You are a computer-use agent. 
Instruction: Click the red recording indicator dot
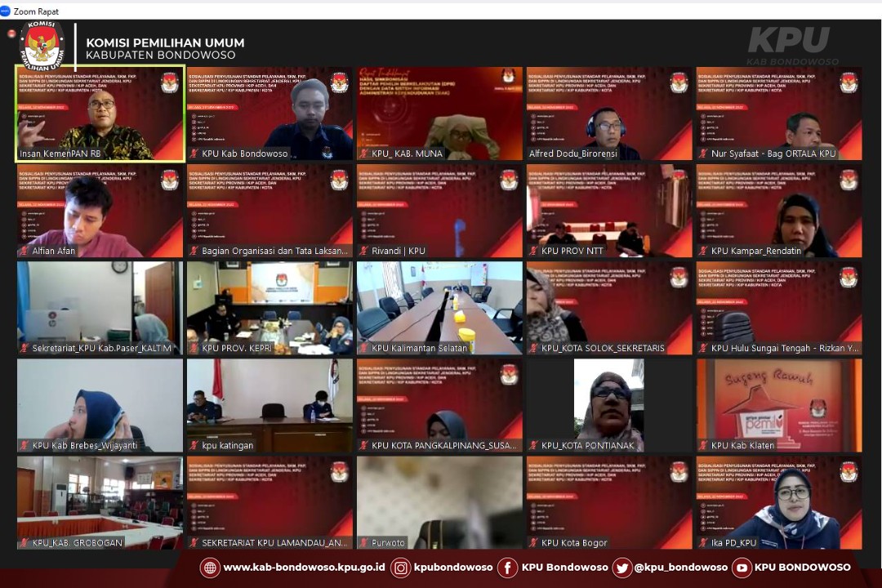11,33
